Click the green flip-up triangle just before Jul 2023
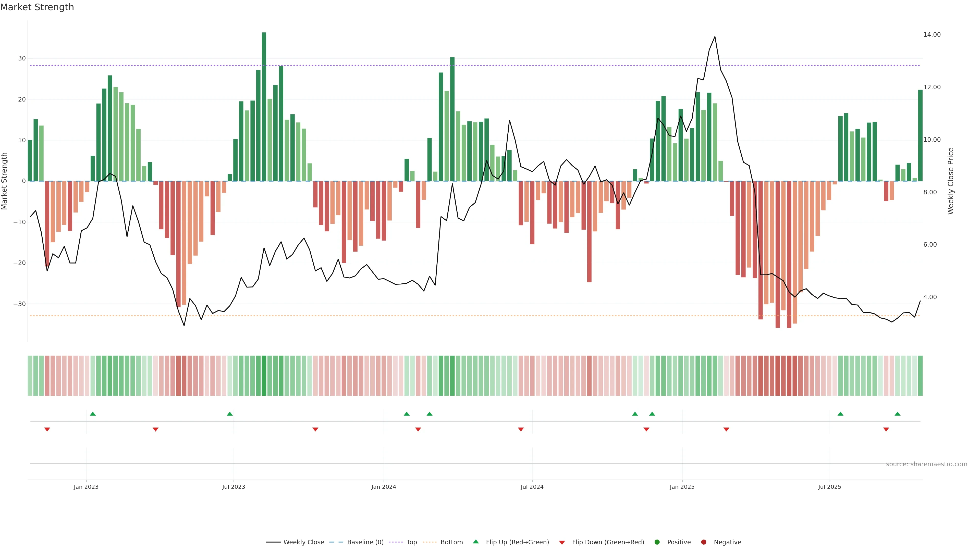This screenshot has width=980, height=551. pos(229,414)
